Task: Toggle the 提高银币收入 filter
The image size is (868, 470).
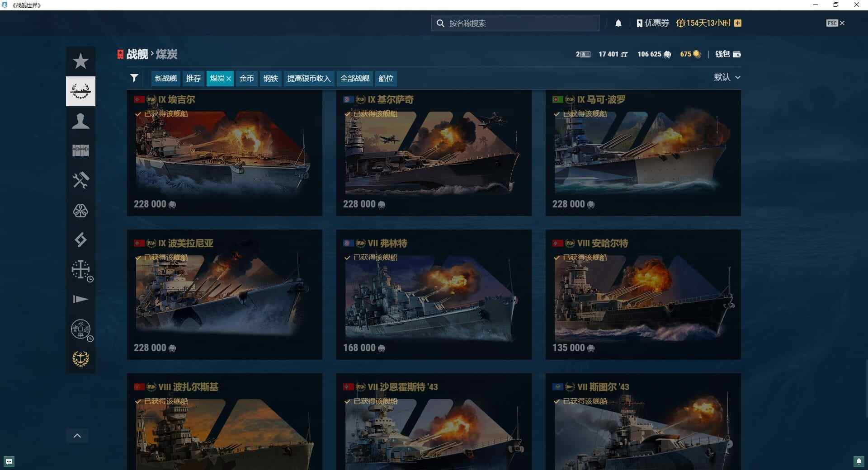Action: click(309, 78)
